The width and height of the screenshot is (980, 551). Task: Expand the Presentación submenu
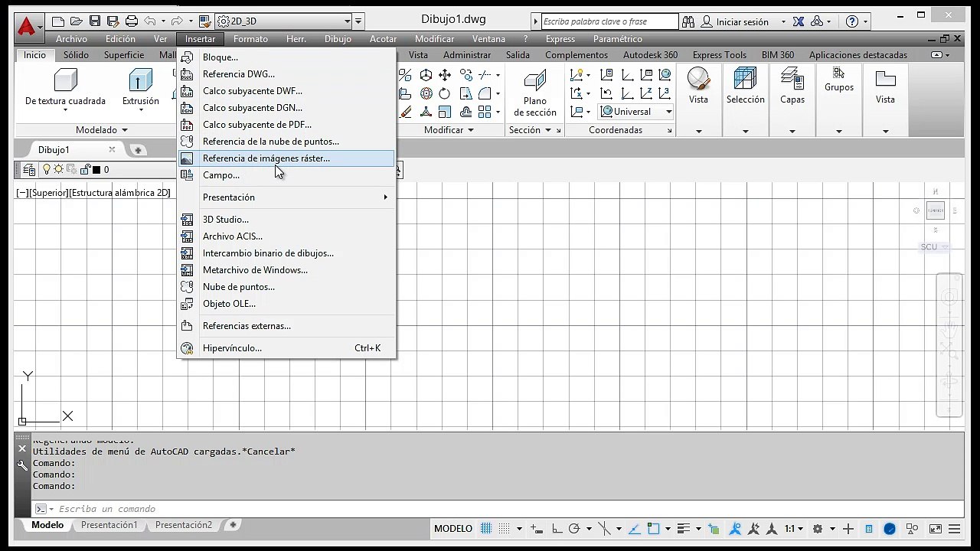(286, 197)
